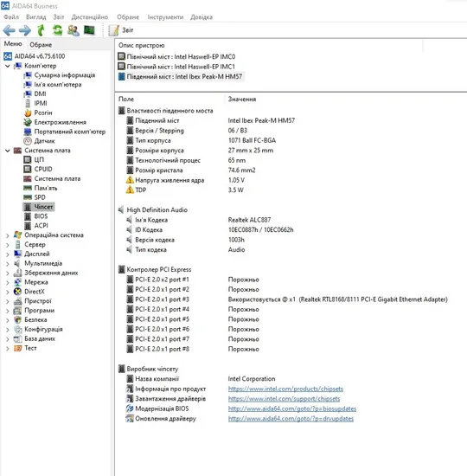
Task: Click the IPMI server icon
Action: pyautogui.click(x=28, y=103)
